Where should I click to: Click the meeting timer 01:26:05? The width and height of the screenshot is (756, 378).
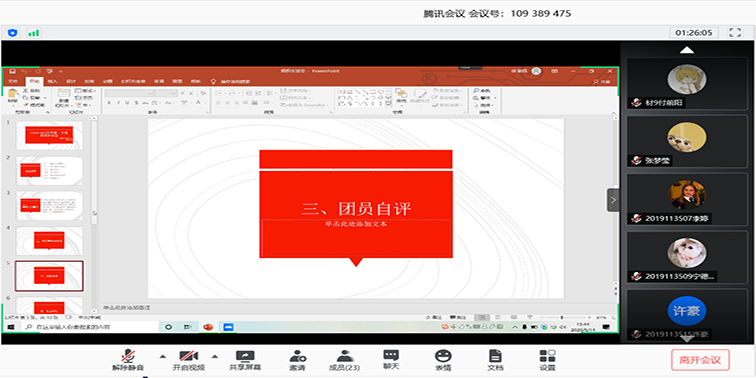[694, 33]
